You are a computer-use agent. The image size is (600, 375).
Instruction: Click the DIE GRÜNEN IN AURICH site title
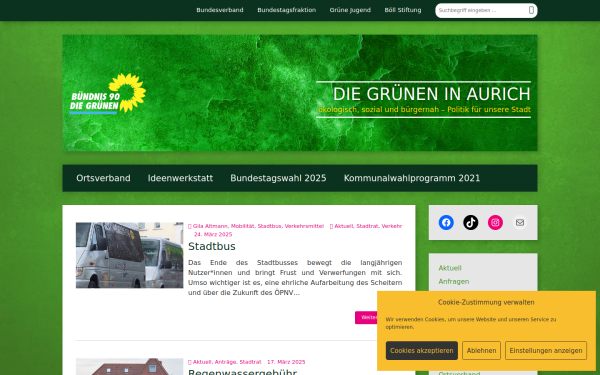coord(432,94)
